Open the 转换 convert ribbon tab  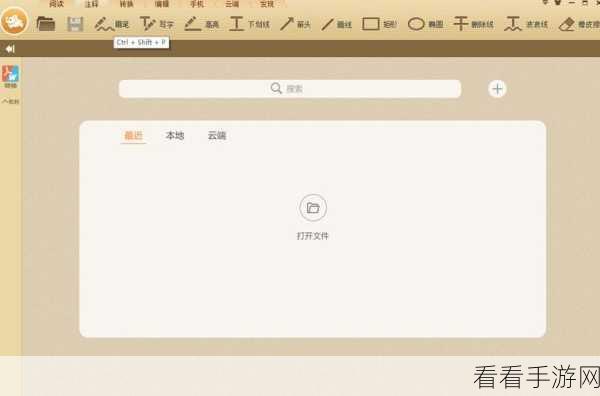point(127,4)
